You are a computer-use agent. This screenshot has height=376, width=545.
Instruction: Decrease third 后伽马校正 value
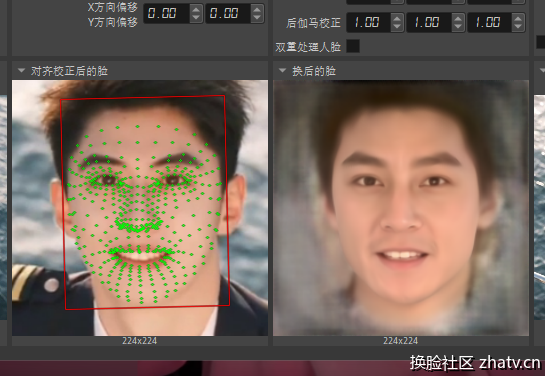518,27
